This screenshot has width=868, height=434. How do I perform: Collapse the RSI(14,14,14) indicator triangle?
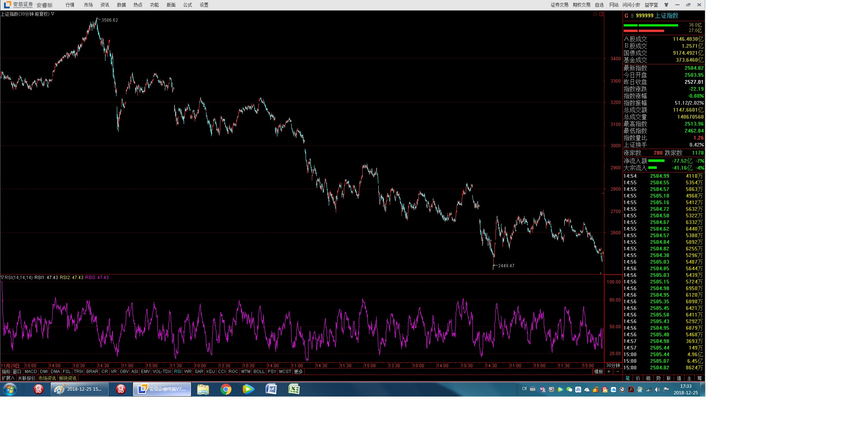(2, 278)
